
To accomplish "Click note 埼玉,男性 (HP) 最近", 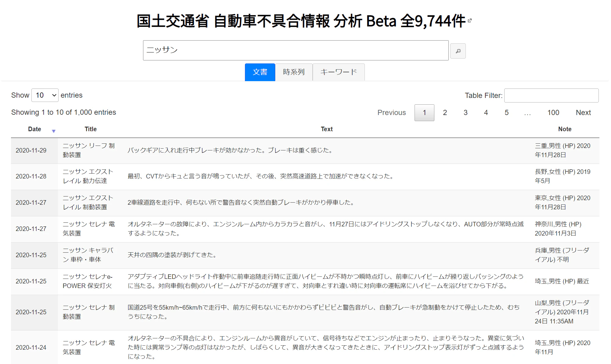I will pos(562,281).
